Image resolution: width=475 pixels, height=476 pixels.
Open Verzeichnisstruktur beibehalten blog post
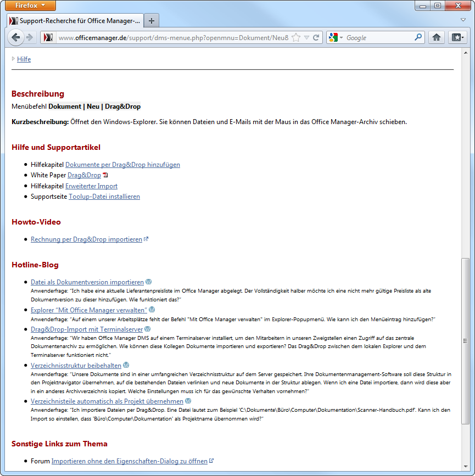76,366
